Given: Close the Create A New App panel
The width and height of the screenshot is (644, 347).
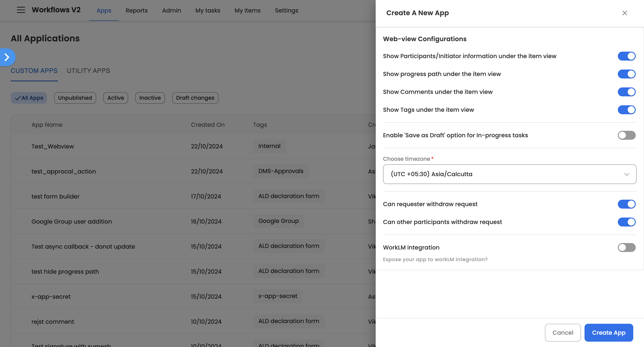Looking at the screenshot, I should point(624,13).
